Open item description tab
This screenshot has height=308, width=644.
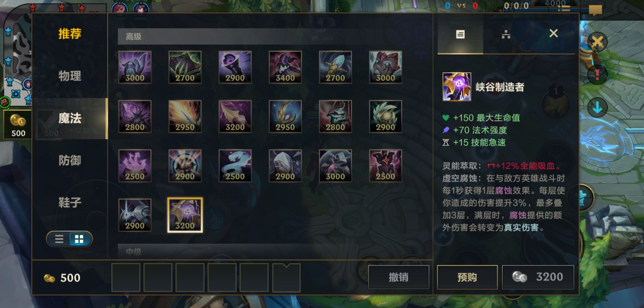(460, 34)
